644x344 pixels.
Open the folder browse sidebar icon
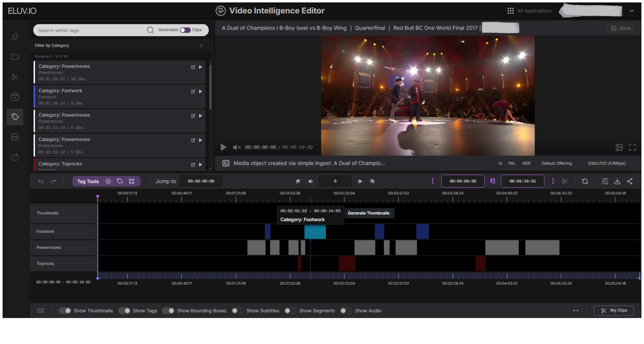click(x=15, y=57)
